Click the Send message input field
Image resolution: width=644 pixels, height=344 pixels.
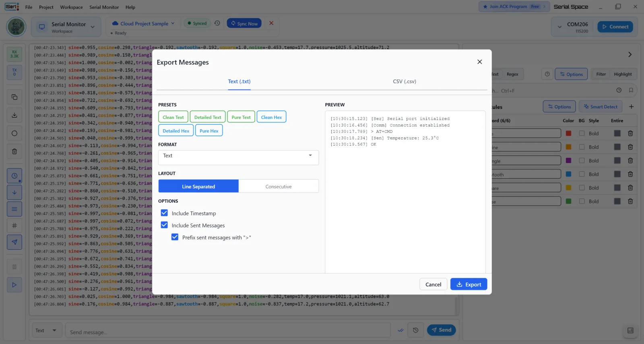click(x=228, y=330)
